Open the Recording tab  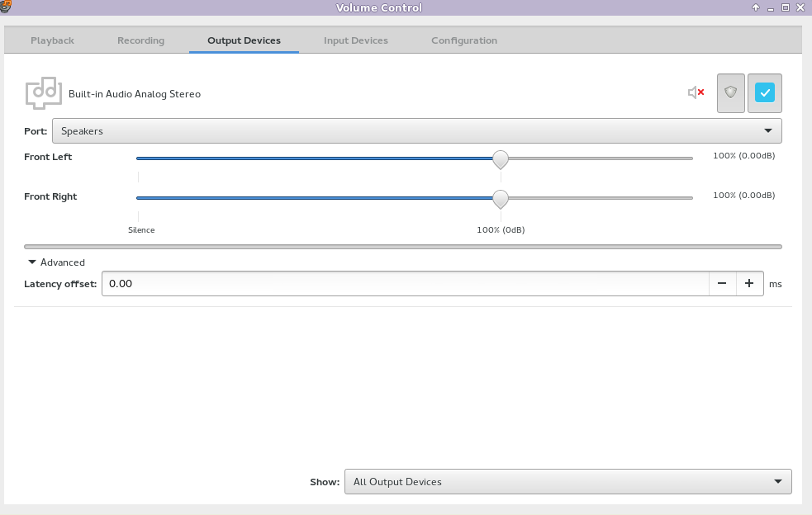click(140, 40)
